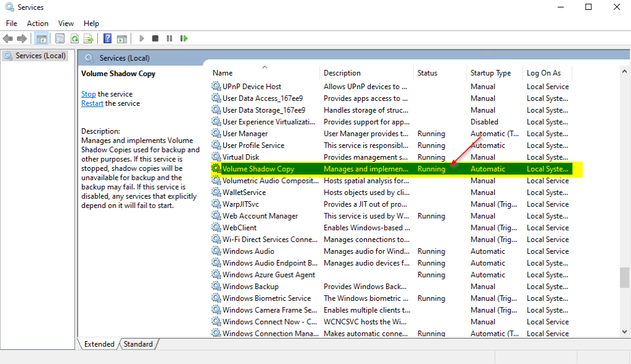Sort by the Name column header
Image resolution: width=631 pixels, height=364 pixels.
coord(265,72)
